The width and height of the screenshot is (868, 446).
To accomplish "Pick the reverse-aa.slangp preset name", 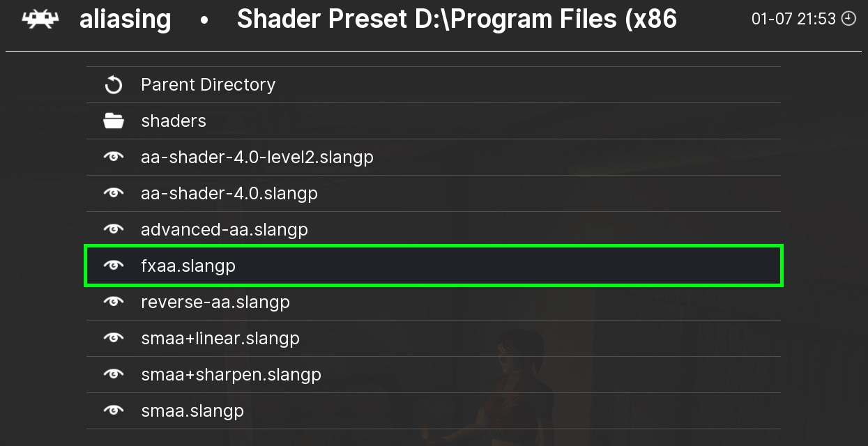I will click(215, 302).
